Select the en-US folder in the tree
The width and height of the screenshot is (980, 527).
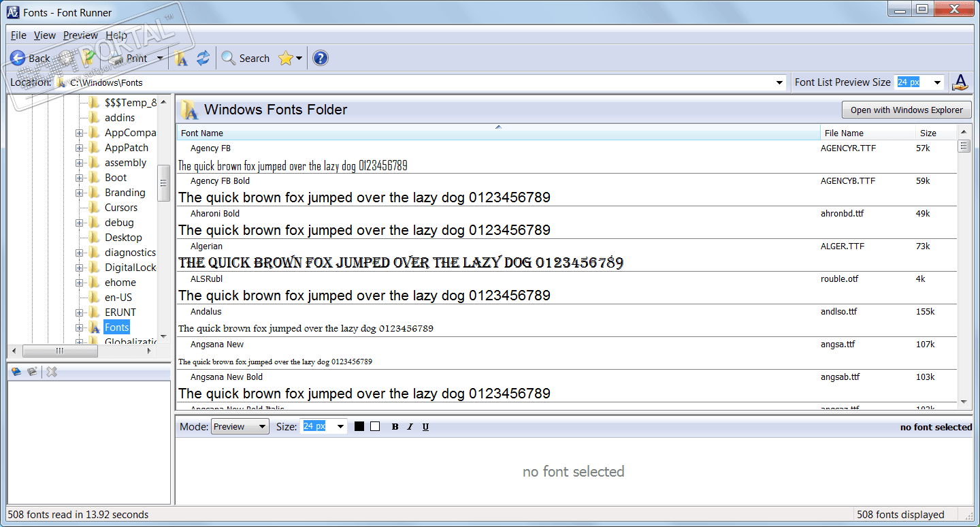pos(118,298)
